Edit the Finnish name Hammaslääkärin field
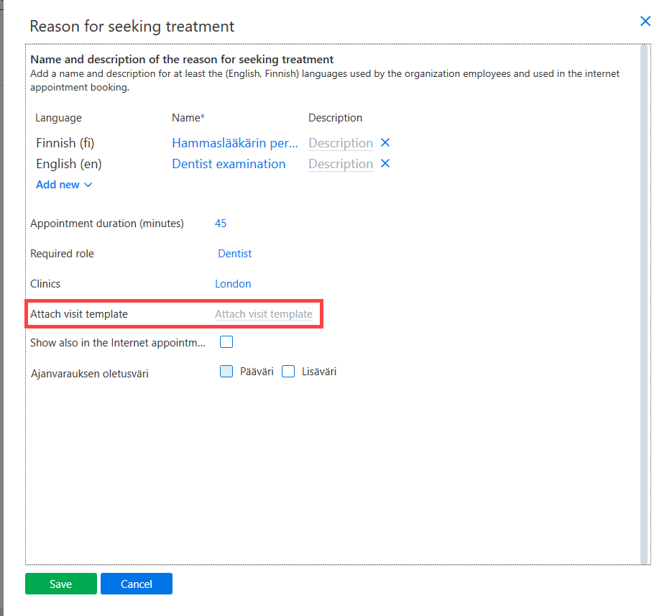 (235, 143)
